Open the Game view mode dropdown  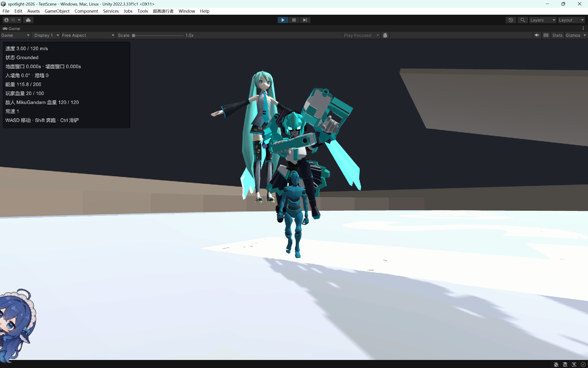tap(15, 35)
